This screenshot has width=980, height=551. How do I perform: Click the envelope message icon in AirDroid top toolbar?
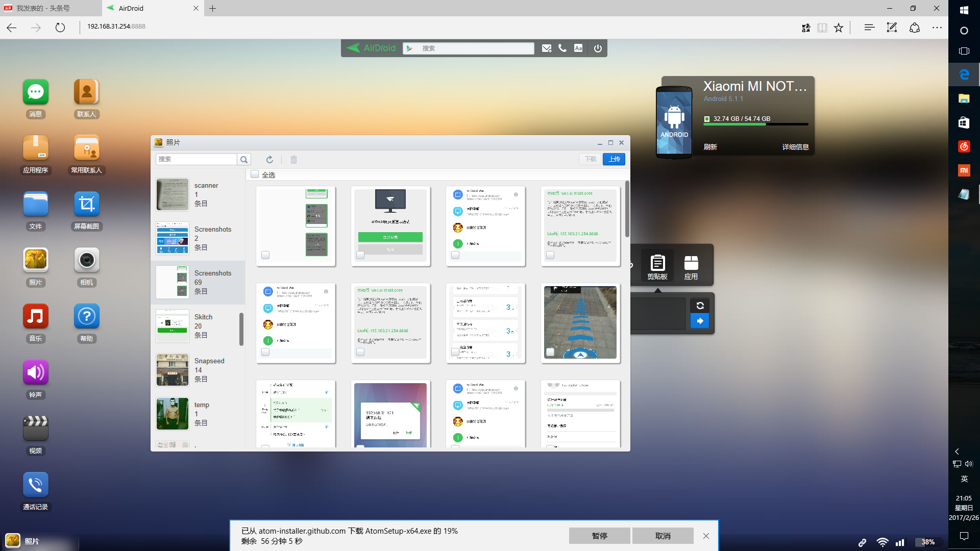[x=546, y=48]
